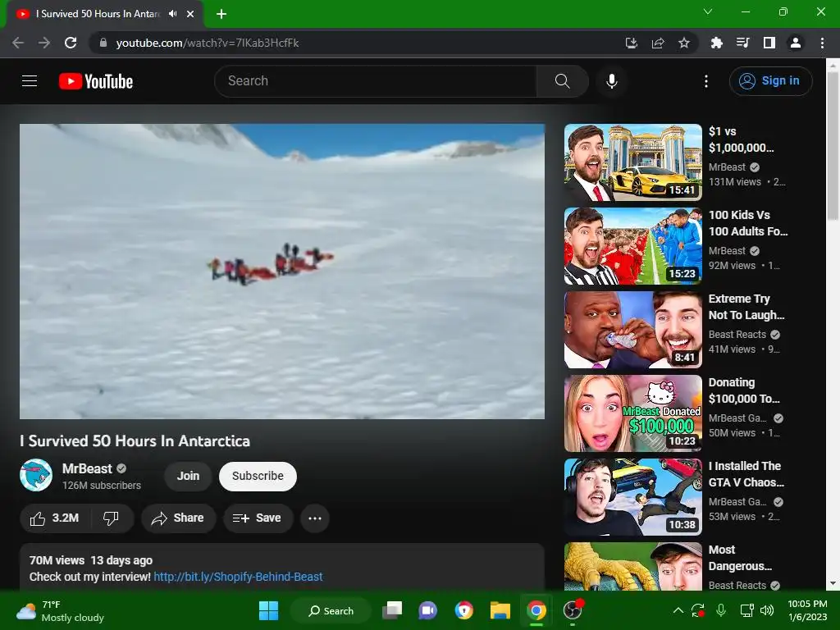Image resolution: width=840 pixels, height=630 pixels.
Task: Open the Chrome extensions puzzle icon
Action: coord(716,43)
